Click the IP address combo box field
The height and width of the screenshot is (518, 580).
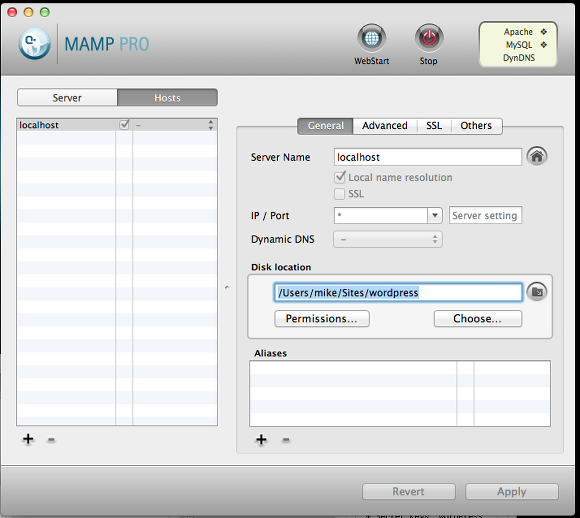[x=381, y=215]
